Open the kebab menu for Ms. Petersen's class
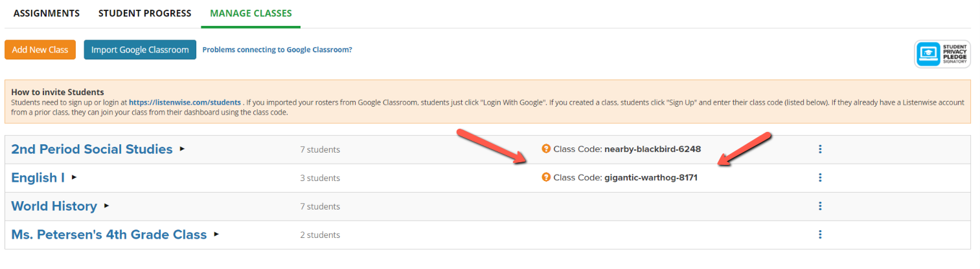The height and width of the screenshot is (269, 980). (820, 235)
